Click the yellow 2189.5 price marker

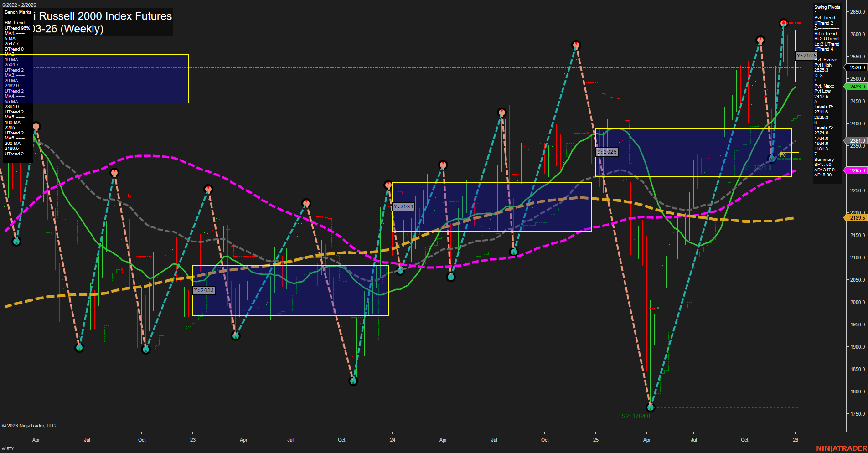[856, 218]
